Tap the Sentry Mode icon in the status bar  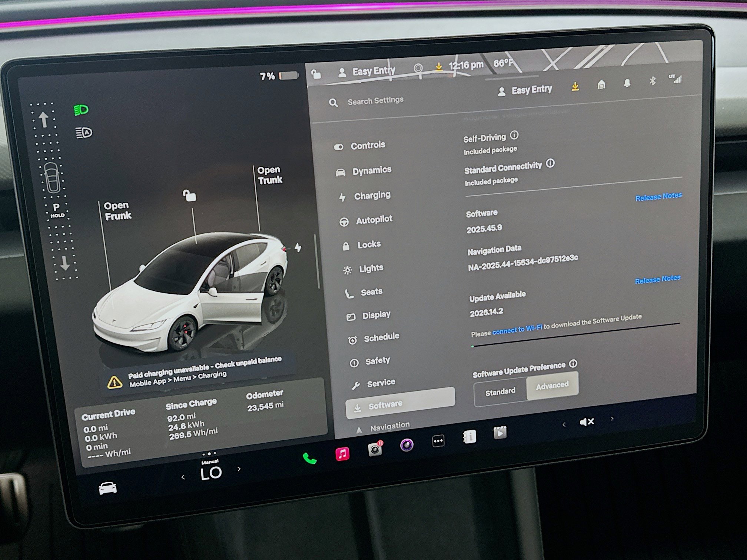(x=418, y=69)
